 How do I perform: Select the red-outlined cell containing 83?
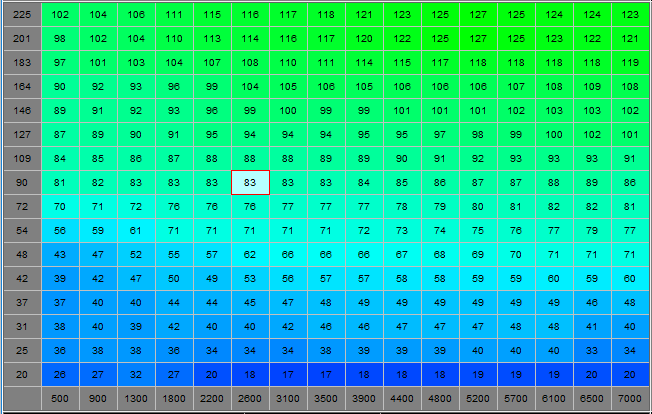[250, 182]
